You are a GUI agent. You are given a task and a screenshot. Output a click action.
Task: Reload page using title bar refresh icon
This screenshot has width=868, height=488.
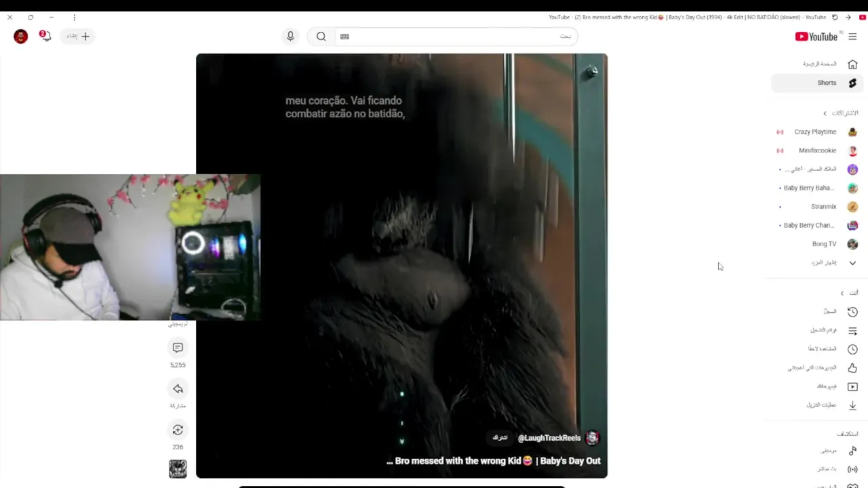click(x=835, y=17)
